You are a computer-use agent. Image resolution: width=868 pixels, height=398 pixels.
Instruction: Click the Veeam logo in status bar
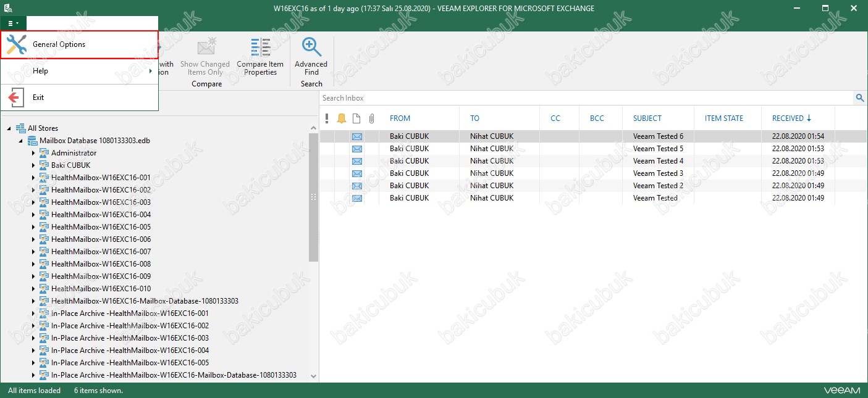pos(841,391)
